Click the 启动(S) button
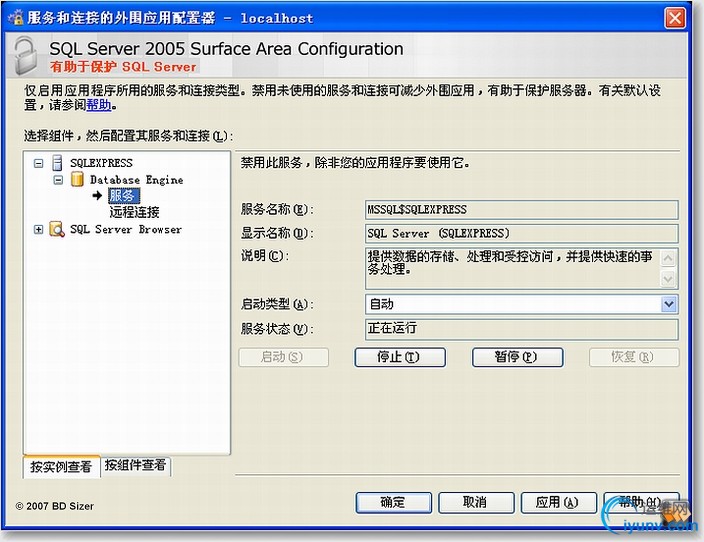This screenshot has height=542, width=704. click(x=283, y=357)
